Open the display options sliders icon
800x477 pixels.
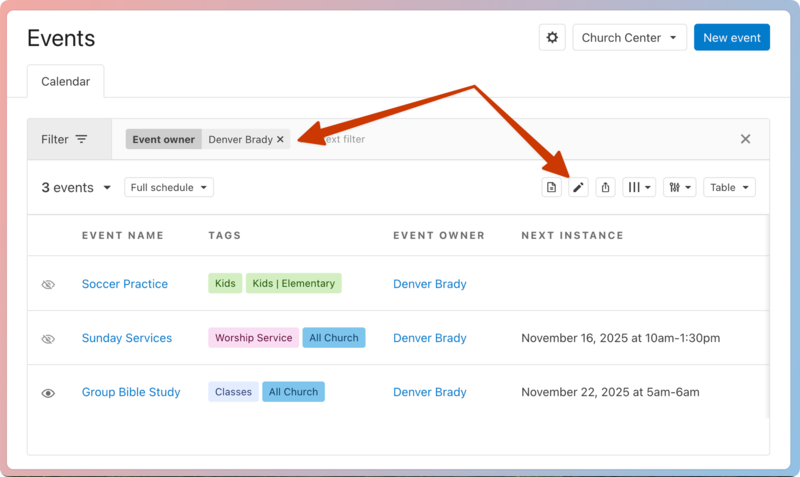click(679, 187)
